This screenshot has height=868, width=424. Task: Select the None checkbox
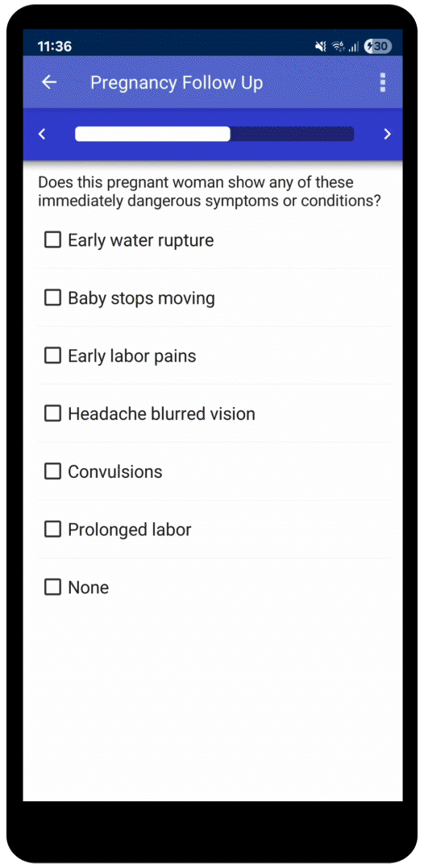click(52, 587)
